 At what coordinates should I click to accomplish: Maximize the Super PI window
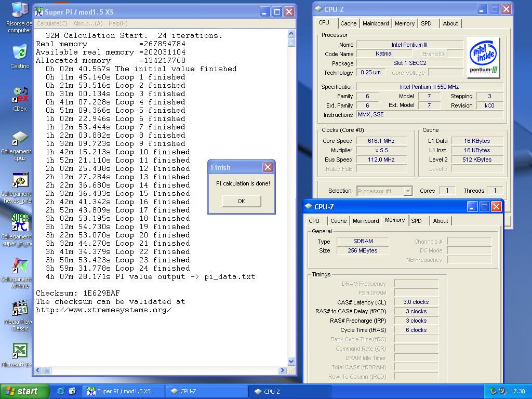pyautogui.click(x=277, y=12)
